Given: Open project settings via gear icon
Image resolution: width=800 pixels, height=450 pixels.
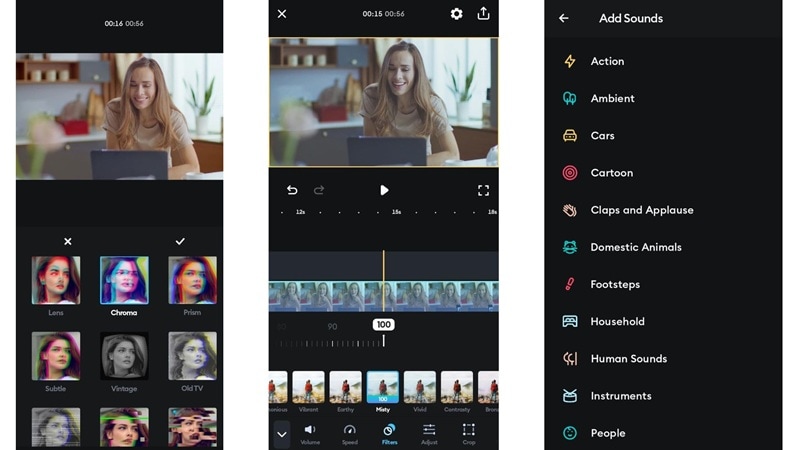Looking at the screenshot, I should pyautogui.click(x=456, y=14).
